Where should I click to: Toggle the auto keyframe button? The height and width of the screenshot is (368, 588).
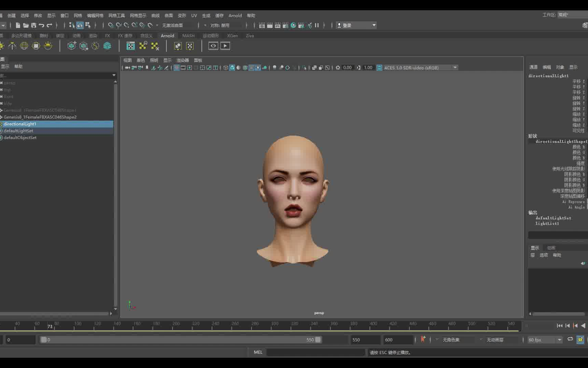[423, 339]
